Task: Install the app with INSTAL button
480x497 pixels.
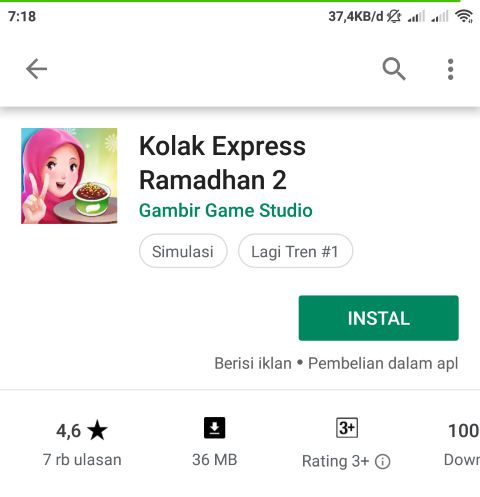Action: tap(378, 318)
